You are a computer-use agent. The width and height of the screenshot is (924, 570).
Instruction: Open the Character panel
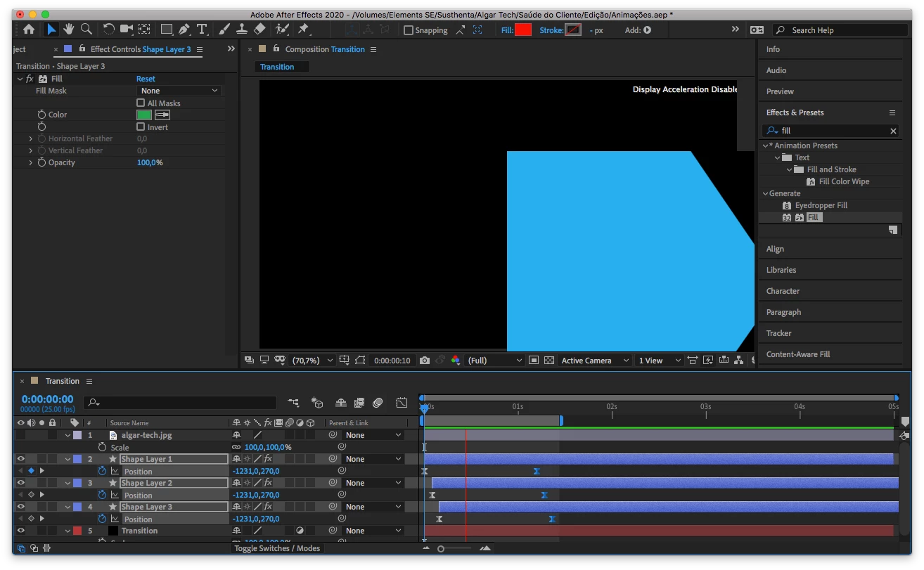point(783,291)
